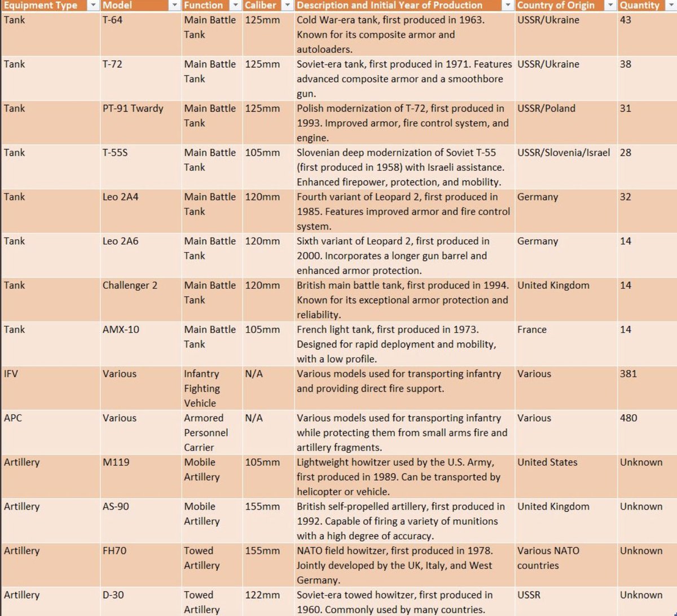Select the United States country cell
677x616 pixels.
[566, 477]
